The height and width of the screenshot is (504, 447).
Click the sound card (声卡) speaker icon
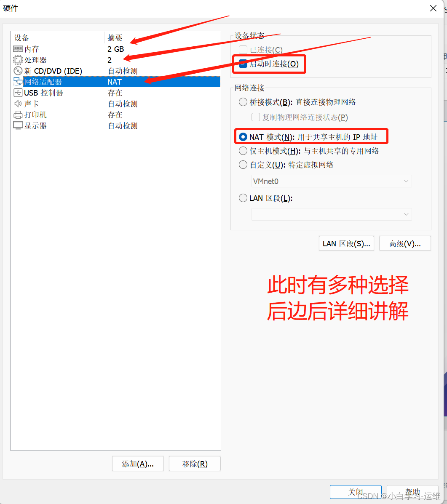pos(18,104)
